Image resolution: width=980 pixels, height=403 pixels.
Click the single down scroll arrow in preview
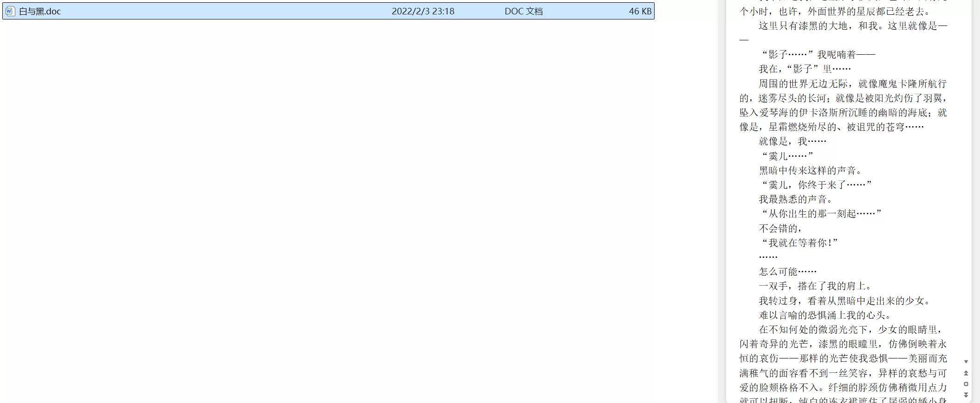966,362
